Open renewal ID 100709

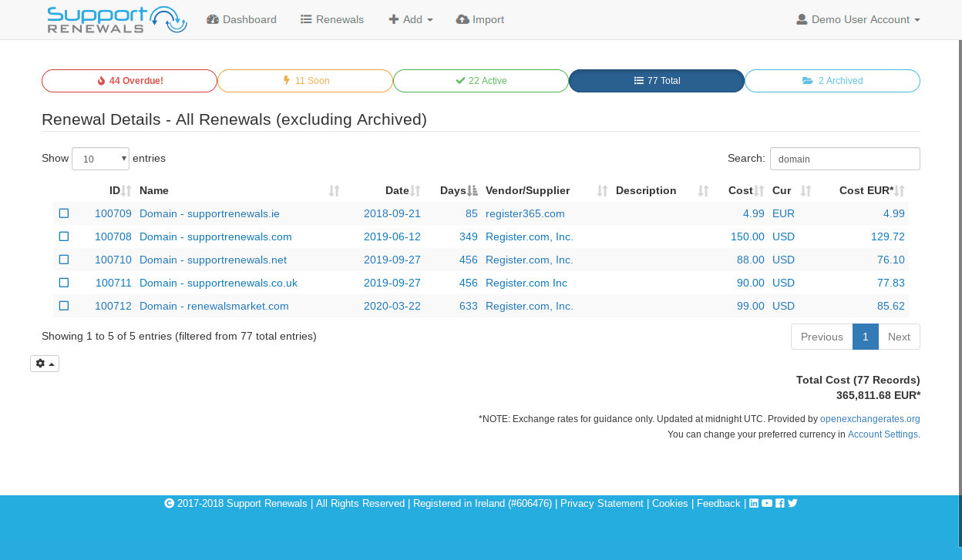tap(113, 213)
